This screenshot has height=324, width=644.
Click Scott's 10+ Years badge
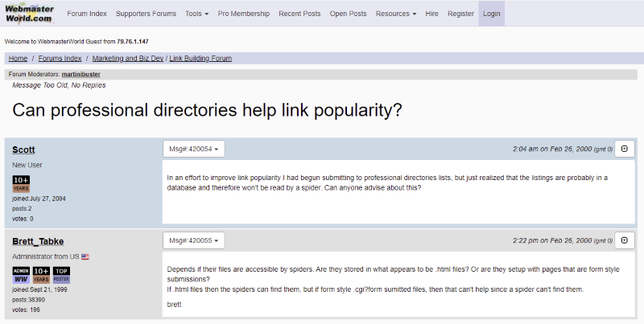21,184
